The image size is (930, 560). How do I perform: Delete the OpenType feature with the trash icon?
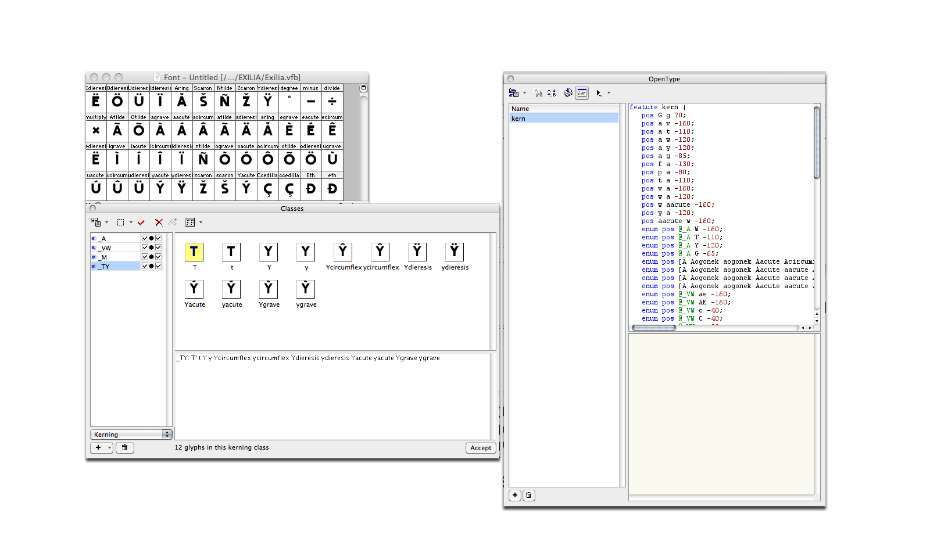pos(528,496)
